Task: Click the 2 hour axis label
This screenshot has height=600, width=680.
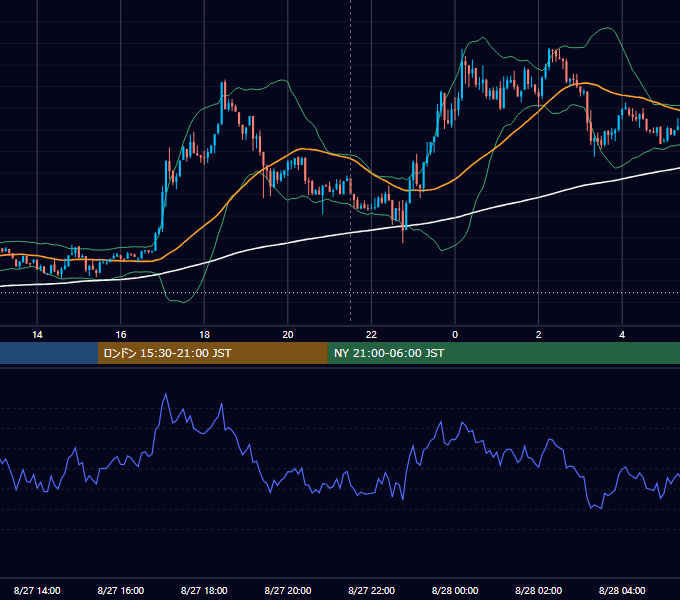Action: click(x=539, y=334)
